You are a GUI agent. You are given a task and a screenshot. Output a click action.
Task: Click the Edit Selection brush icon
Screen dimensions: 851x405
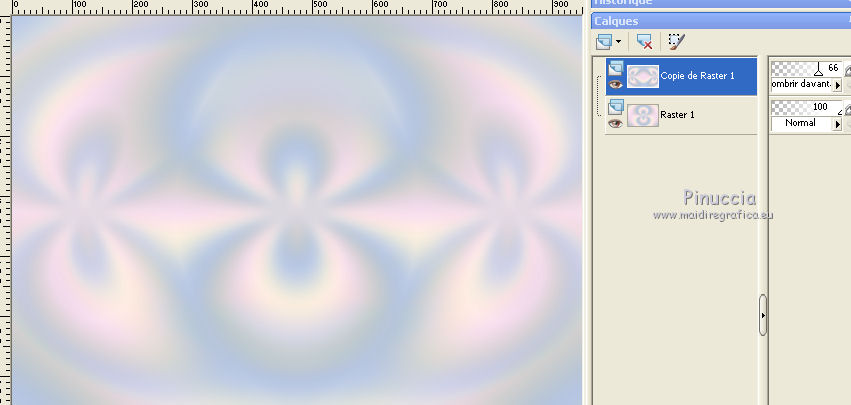676,42
